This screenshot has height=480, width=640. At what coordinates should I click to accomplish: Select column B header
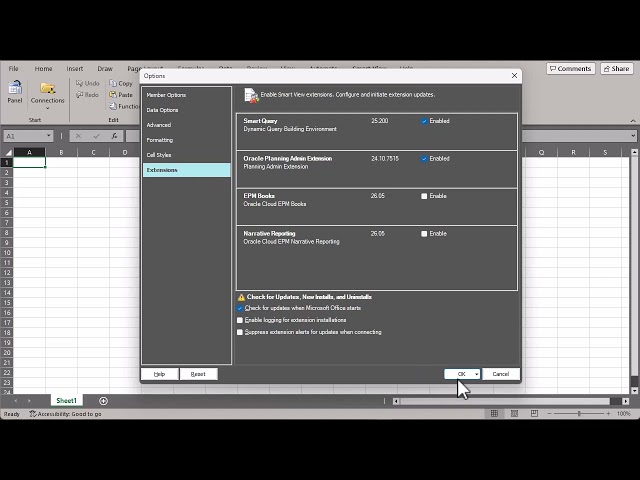click(61, 153)
